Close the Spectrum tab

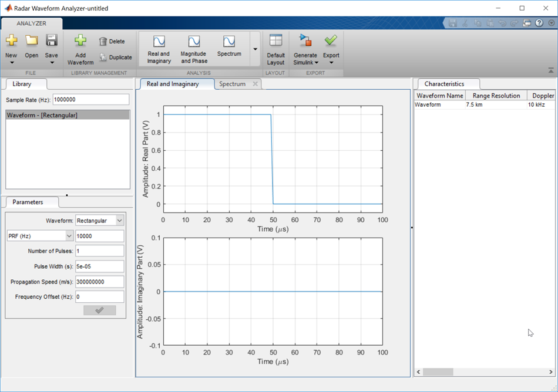coord(255,84)
